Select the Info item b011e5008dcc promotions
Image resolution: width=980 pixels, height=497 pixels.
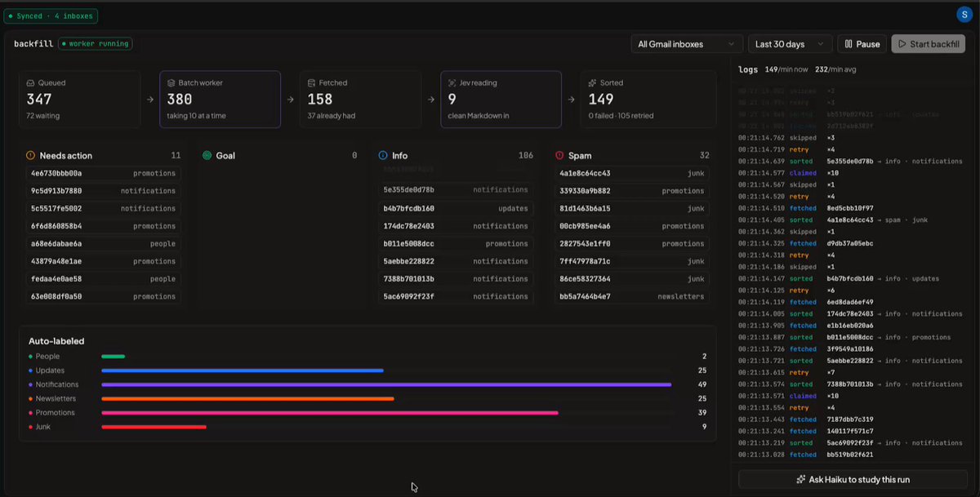point(456,244)
